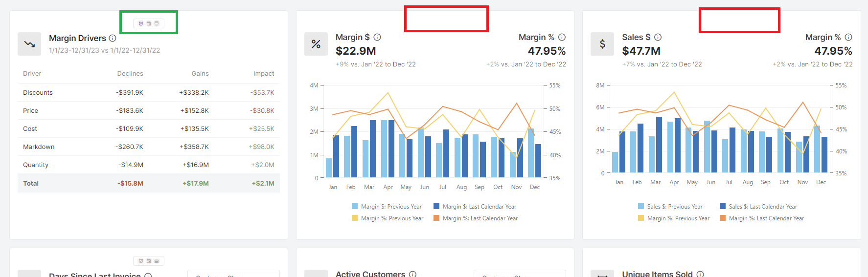
Task: Click the yellow 'Margin %: Previous Year' swatch in Margin $ chart
Action: pos(355,218)
